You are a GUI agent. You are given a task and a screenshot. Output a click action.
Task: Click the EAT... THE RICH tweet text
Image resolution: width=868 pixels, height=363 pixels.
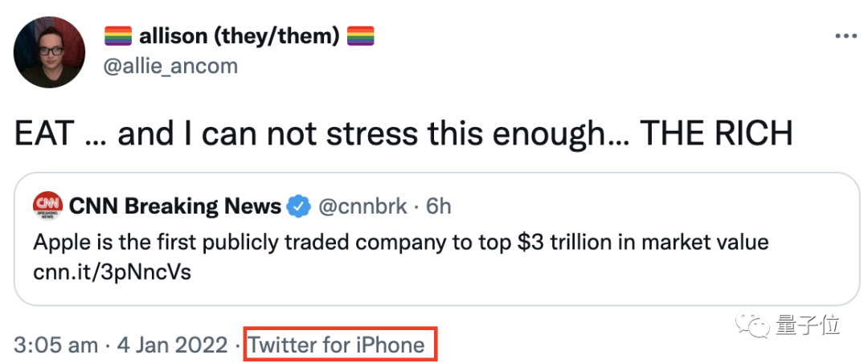click(403, 133)
